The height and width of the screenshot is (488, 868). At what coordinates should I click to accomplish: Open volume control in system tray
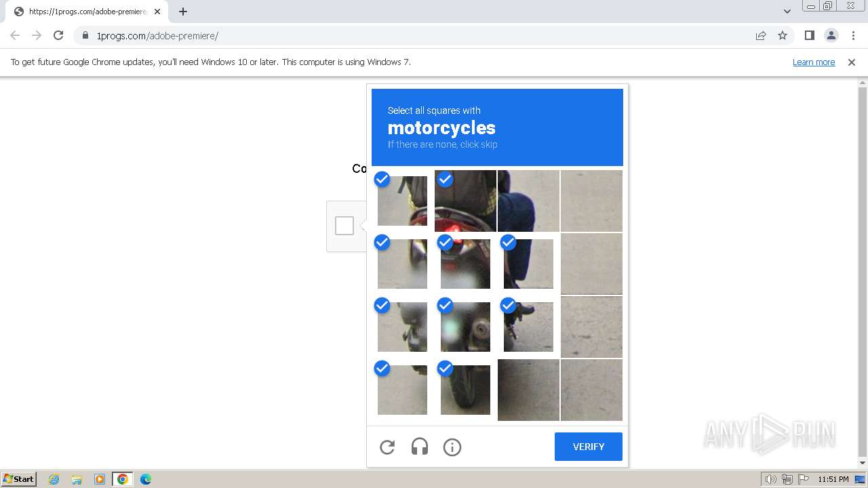(770, 479)
